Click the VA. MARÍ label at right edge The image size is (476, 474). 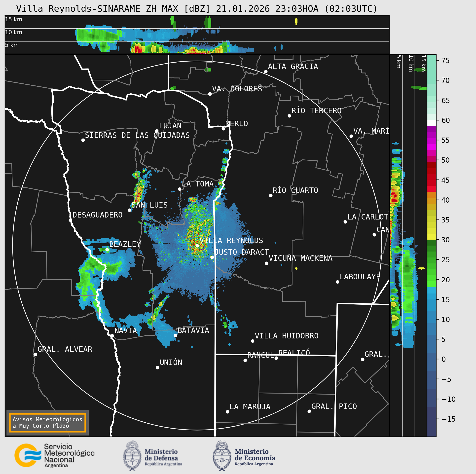point(371,131)
